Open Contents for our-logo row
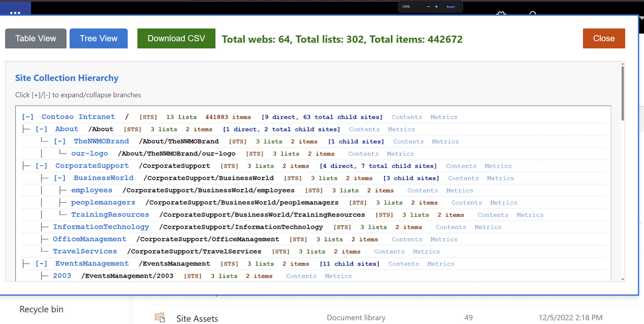The image size is (644, 324). (363, 154)
